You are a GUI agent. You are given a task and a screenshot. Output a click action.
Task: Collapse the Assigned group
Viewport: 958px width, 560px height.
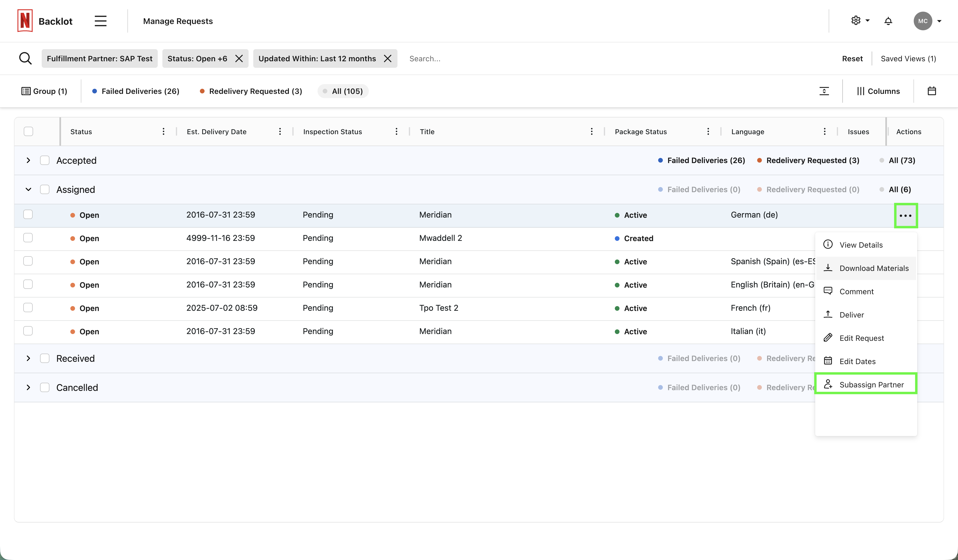tap(28, 189)
